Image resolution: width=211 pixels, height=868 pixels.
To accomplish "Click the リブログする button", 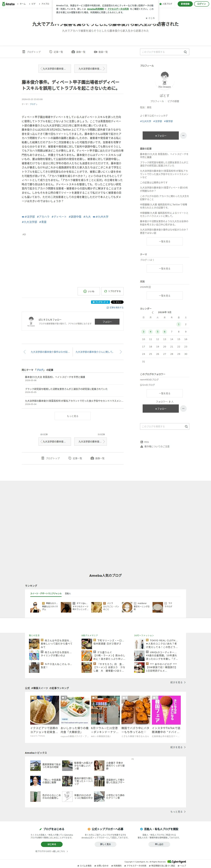I will (113, 291).
